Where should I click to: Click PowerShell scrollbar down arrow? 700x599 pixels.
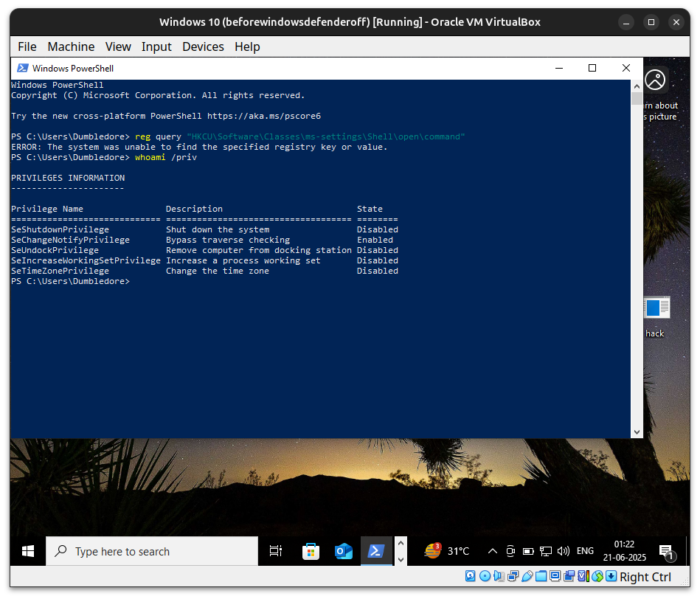(637, 432)
